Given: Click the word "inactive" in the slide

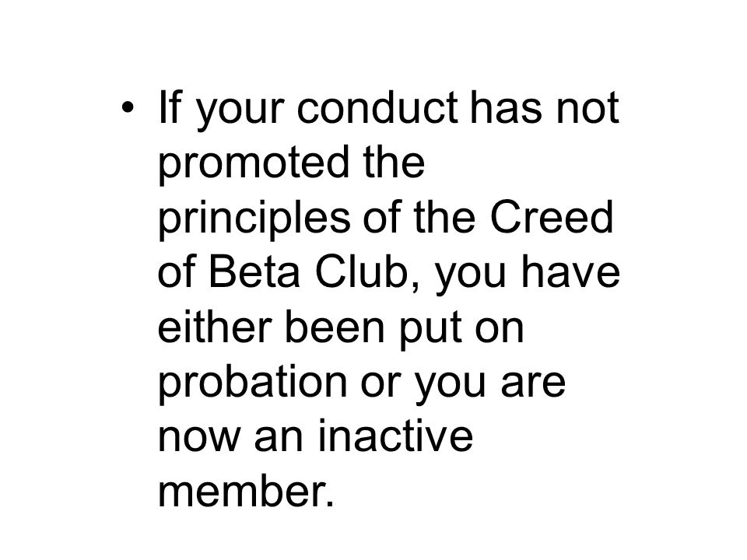Looking at the screenshot, I should click(395, 436).
